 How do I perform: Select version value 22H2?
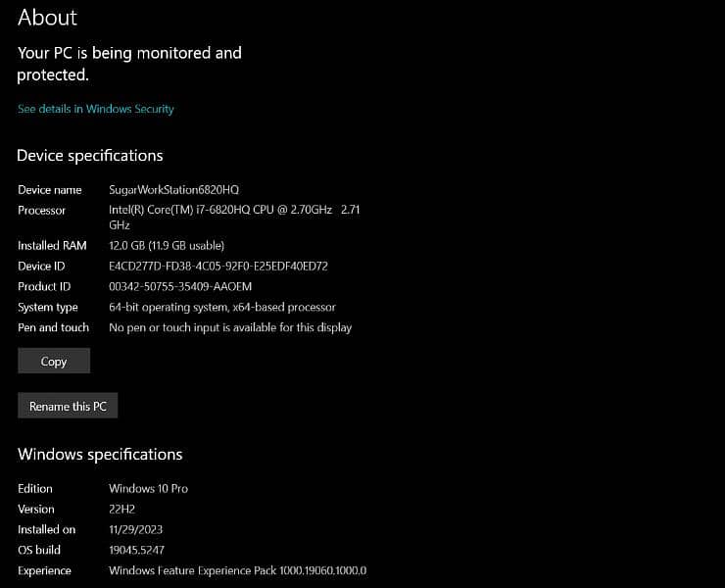coord(122,509)
